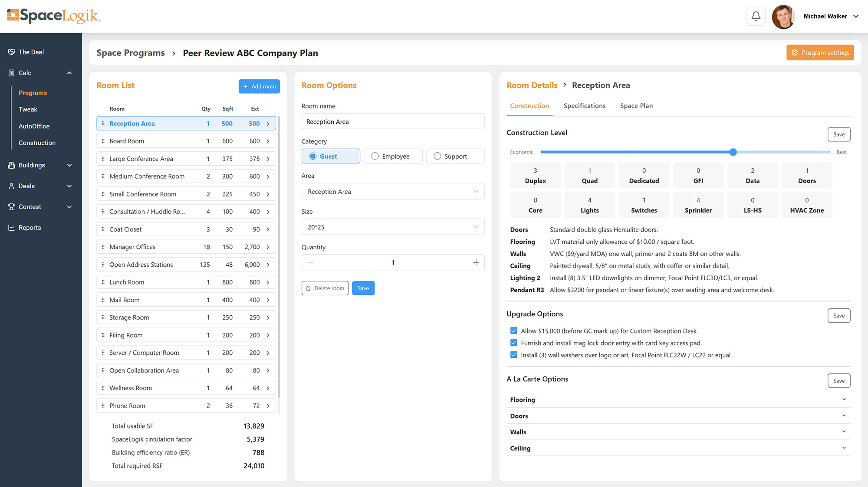868x487 pixels.
Task: Select the Employee category radio button
Action: point(375,156)
